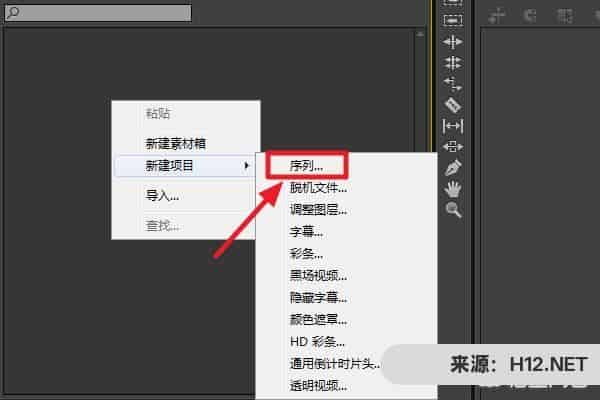600x400 pixels.
Task: Open the 新建项目 menu entry
Action: [x=185, y=166]
